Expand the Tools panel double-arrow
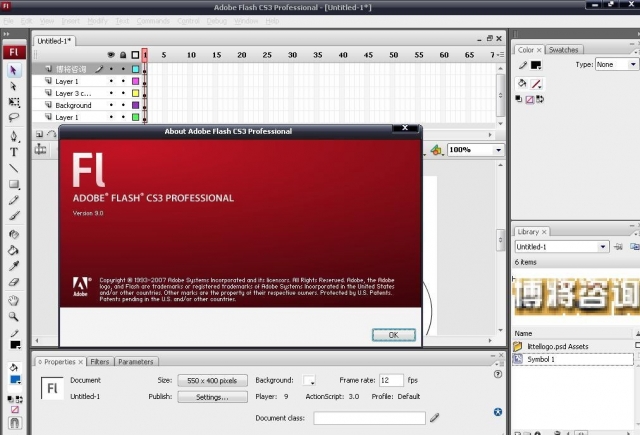 [x=7, y=34]
